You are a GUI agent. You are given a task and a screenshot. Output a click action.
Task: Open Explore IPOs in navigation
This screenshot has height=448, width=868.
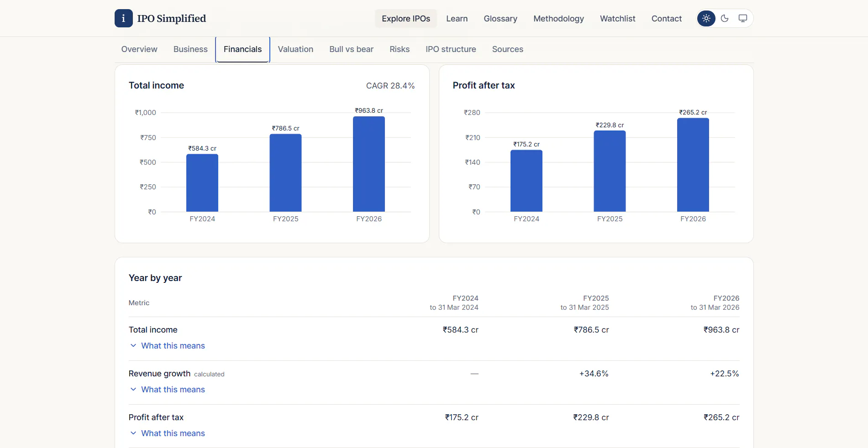click(406, 18)
